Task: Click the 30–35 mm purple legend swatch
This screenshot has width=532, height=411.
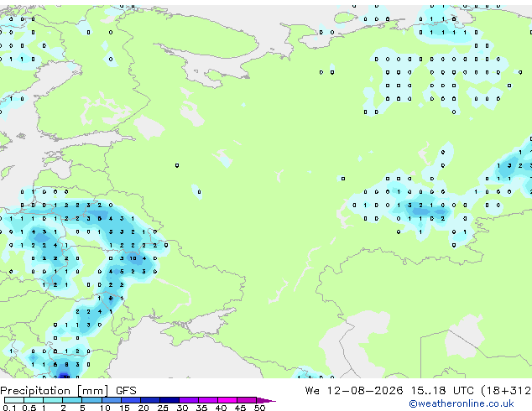Action: [x=188, y=400]
